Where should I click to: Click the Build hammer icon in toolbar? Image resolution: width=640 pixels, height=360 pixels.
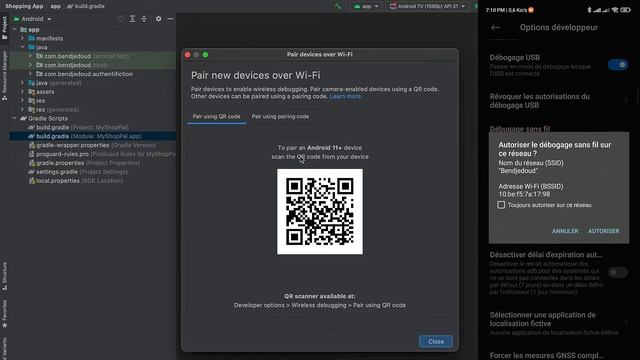point(338,6)
